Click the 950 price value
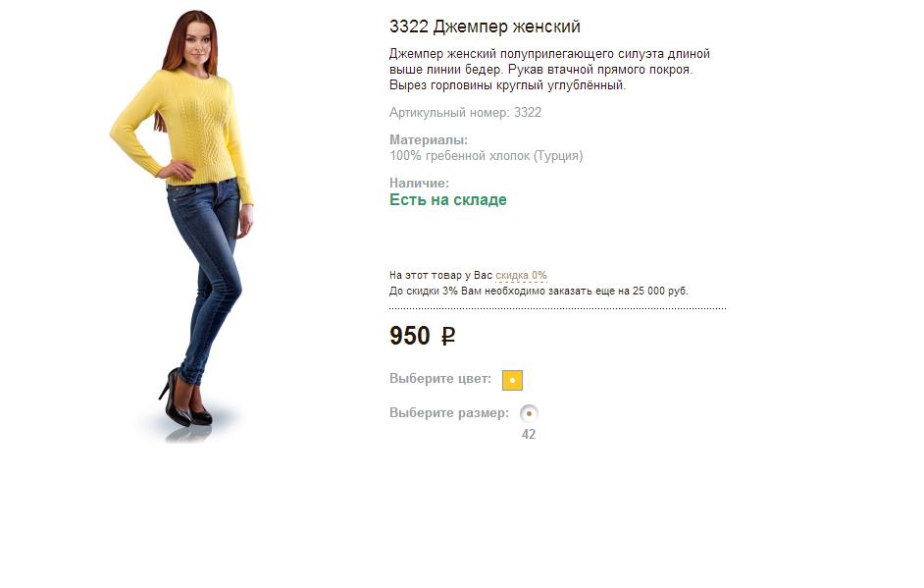The width and height of the screenshot is (924, 588). tap(410, 336)
